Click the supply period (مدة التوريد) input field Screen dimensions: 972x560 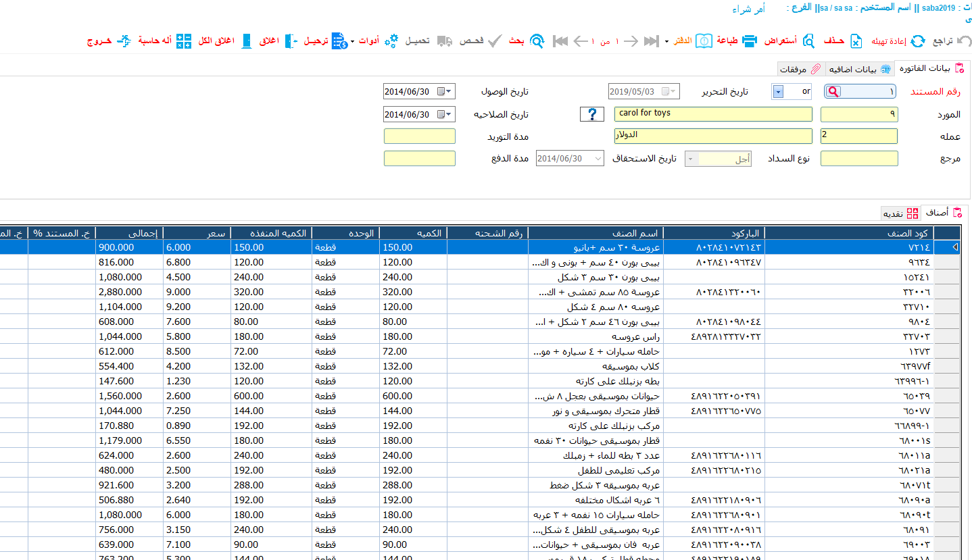pos(419,136)
